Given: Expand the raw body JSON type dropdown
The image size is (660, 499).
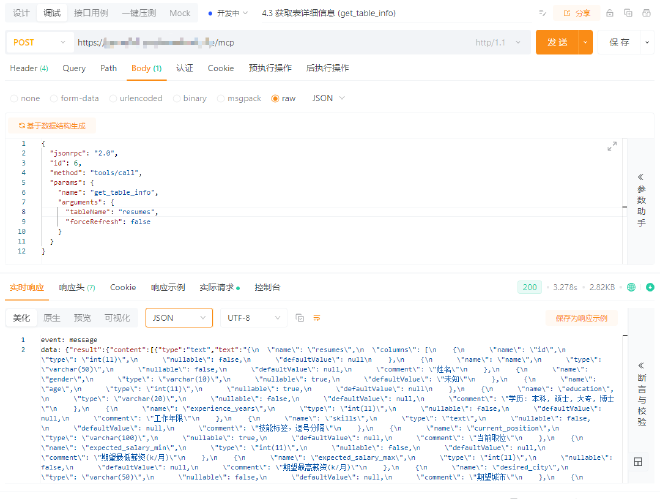Looking at the screenshot, I should coord(326,98).
